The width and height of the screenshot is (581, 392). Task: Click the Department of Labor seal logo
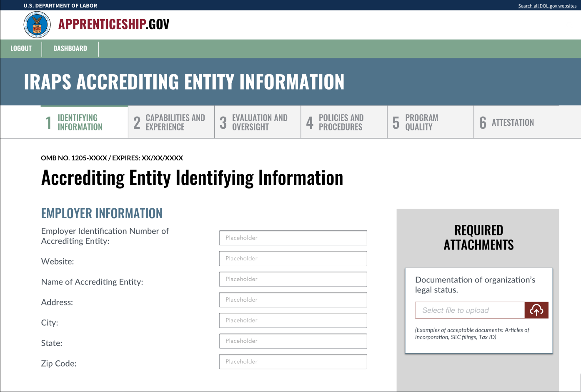pyautogui.click(x=37, y=25)
